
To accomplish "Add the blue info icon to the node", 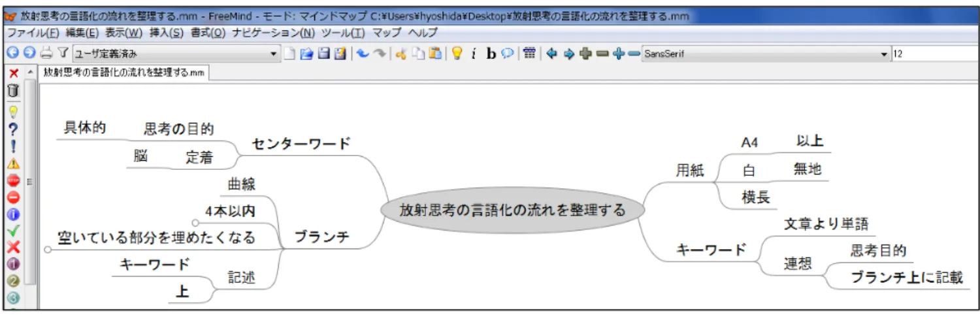I will 13,214.
